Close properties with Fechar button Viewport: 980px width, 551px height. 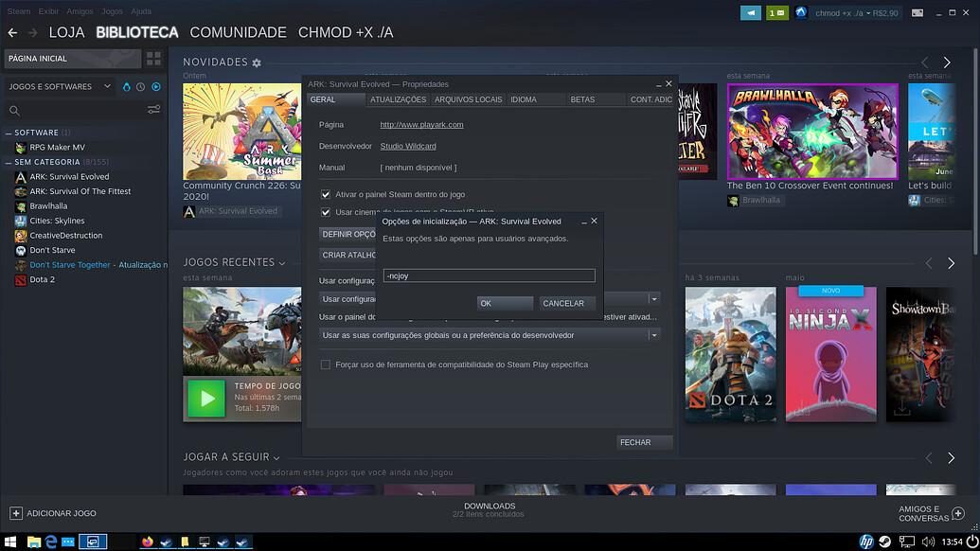(x=645, y=442)
